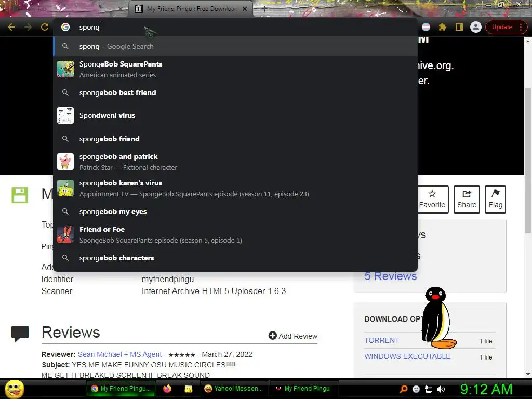Switch to Chrome 'My Friend Pingu...' taskbar item
The width and height of the screenshot is (532, 399).
click(x=121, y=389)
